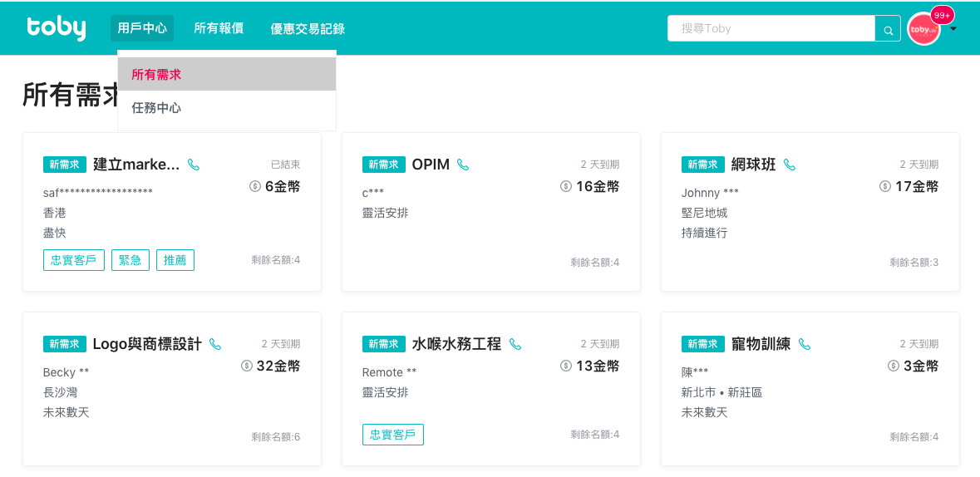Viewport: 980px width, 477px height.
Task: Click the 已結束 status text
Action: tap(286, 165)
